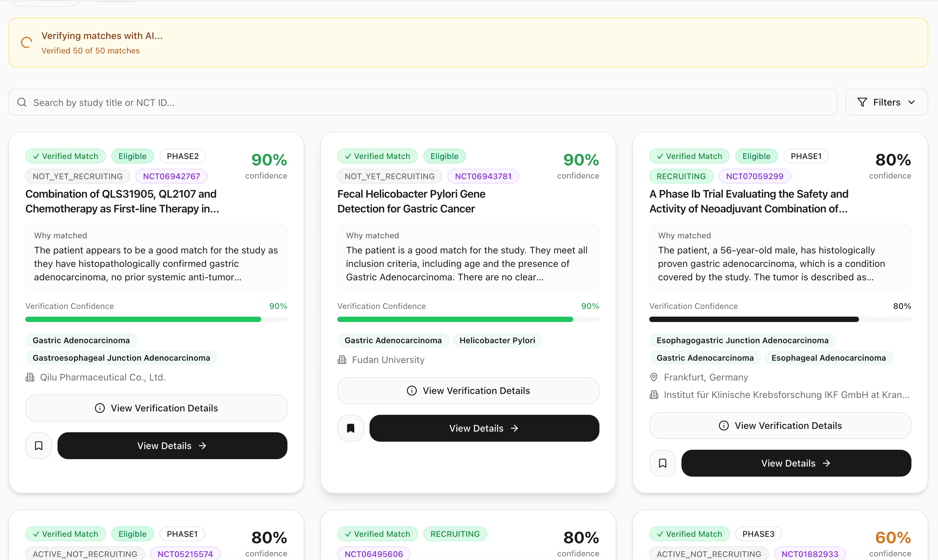938x560 pixels.
Task: Click View Details on the QLS31905 trial
Action: (x=172, y=446)
